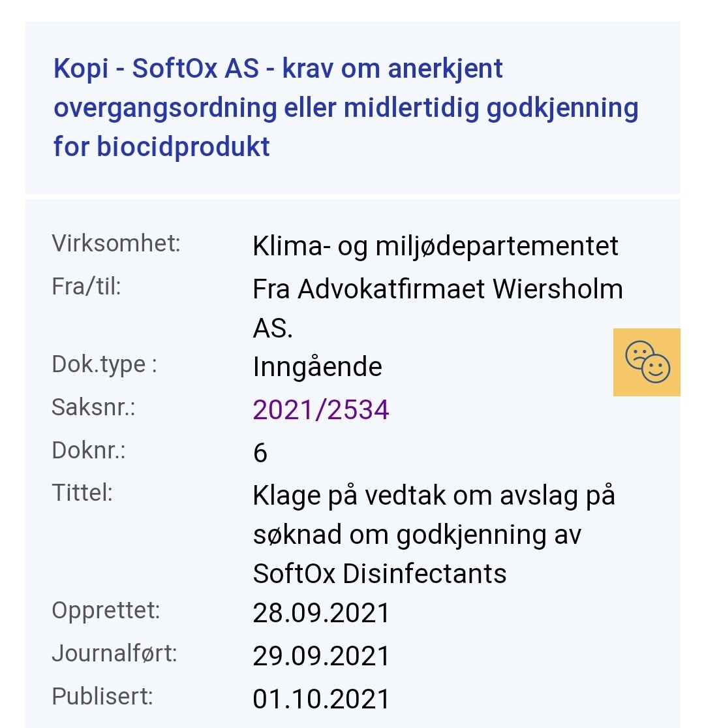This screenshot has width=704, height=728.
Task: Click the Publisert field label
Action: (x=102, y=696)
